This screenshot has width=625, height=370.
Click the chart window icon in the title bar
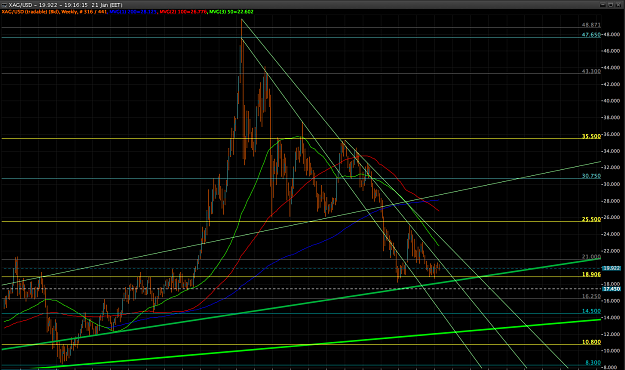pos(4,5)
